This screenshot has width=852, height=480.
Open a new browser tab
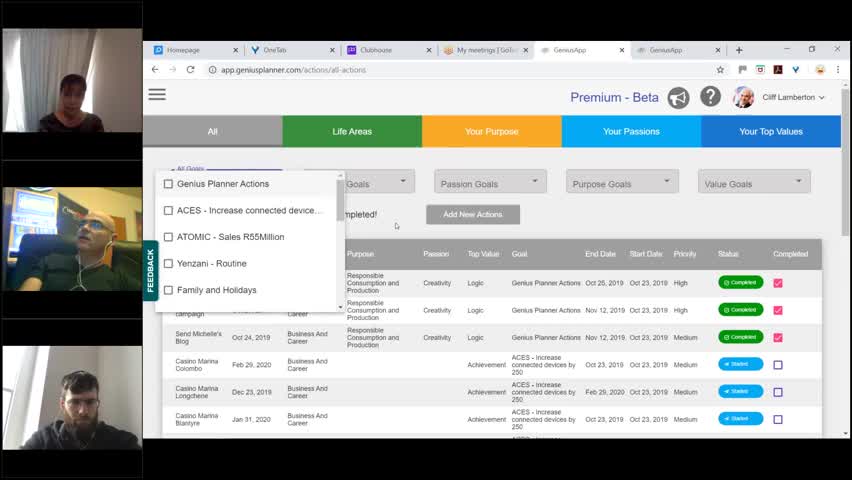click(x=739, y=50)
